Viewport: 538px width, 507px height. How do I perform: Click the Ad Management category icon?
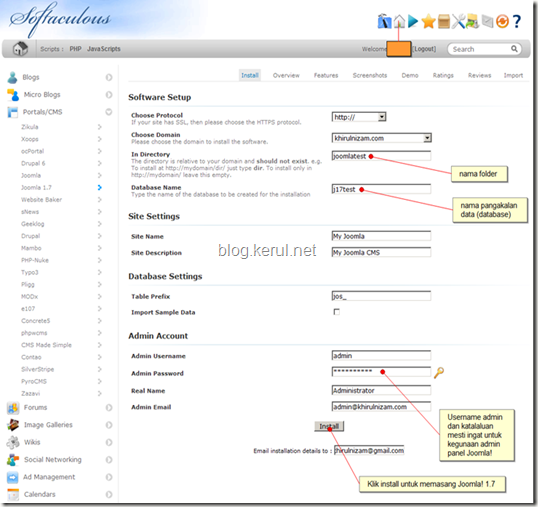(13, 477)
